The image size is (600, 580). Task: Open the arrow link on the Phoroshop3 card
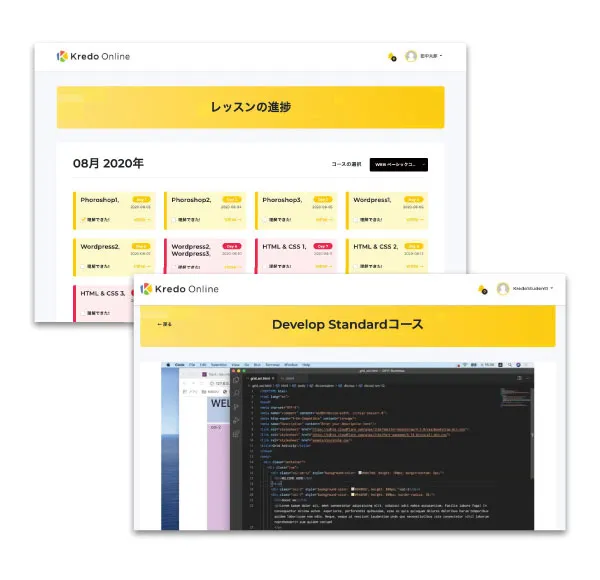coord(324,220)
